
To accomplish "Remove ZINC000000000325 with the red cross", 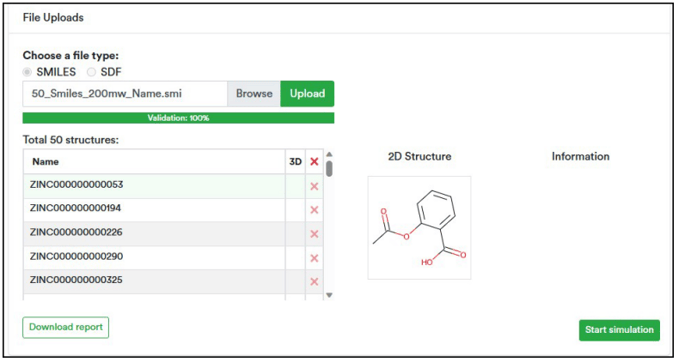I will click(314, 281).
